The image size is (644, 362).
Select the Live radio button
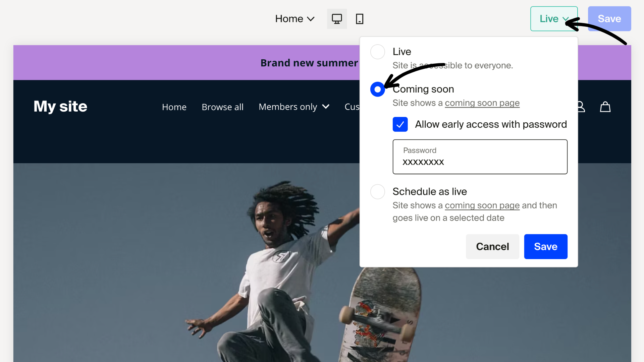click(x=377, y=52)
